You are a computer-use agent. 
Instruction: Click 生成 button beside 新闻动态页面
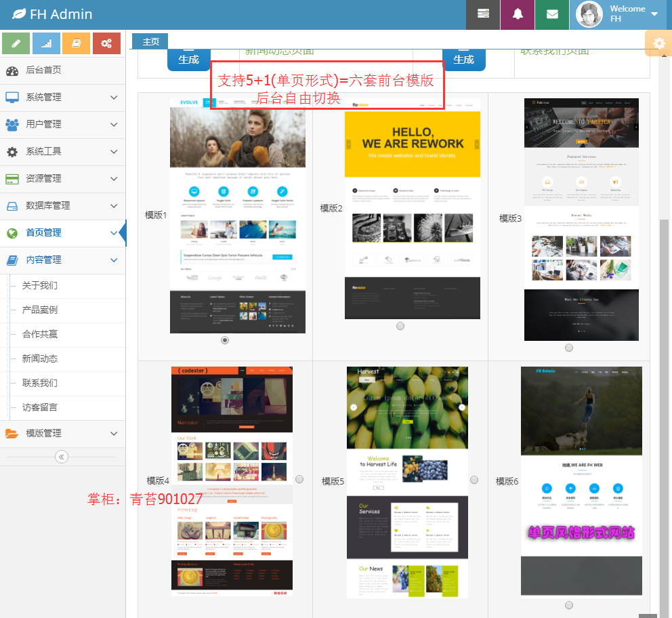[189, 60]
